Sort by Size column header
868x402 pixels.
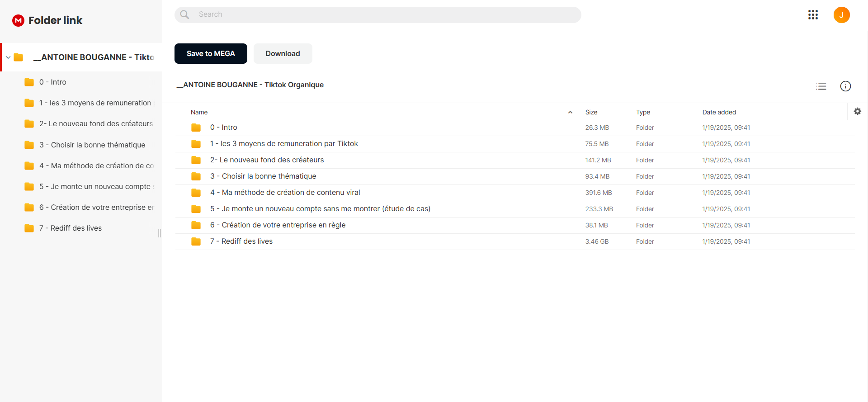pos(591,112)
